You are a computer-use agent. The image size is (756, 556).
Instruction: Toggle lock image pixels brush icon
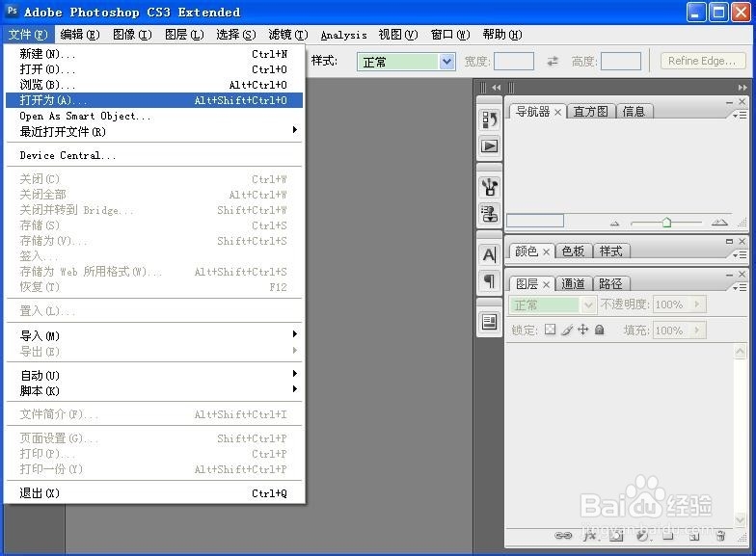pyautogui.click(x=567, y=330)
